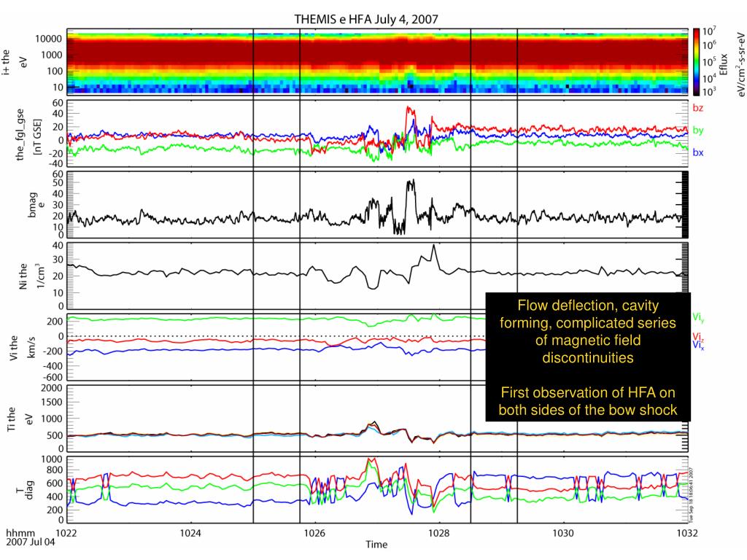Click the 1030 time tick label
This screenshot has height=560, width=747.
[x=563, y=533]
